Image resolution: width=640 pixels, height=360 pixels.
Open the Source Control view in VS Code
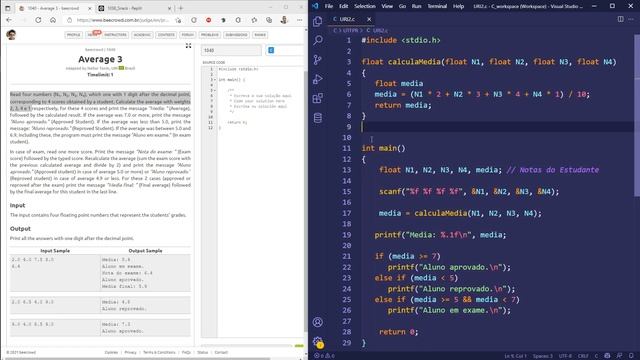coord(318,60)
